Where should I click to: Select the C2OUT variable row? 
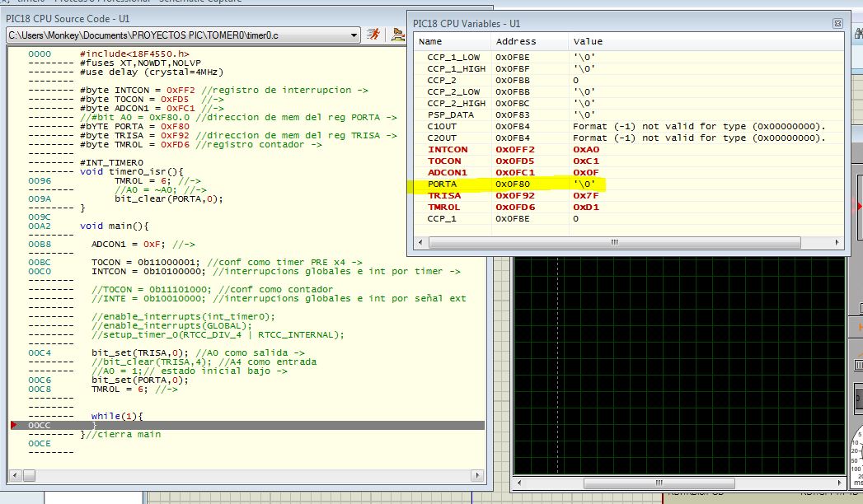pyautogui.click(x=629, y=138)
